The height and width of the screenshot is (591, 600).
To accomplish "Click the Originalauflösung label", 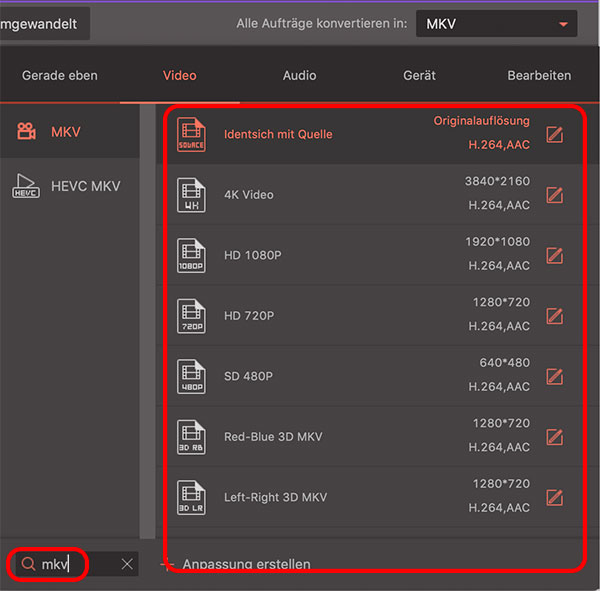I will pyautogui.click(x=481, y=121).
